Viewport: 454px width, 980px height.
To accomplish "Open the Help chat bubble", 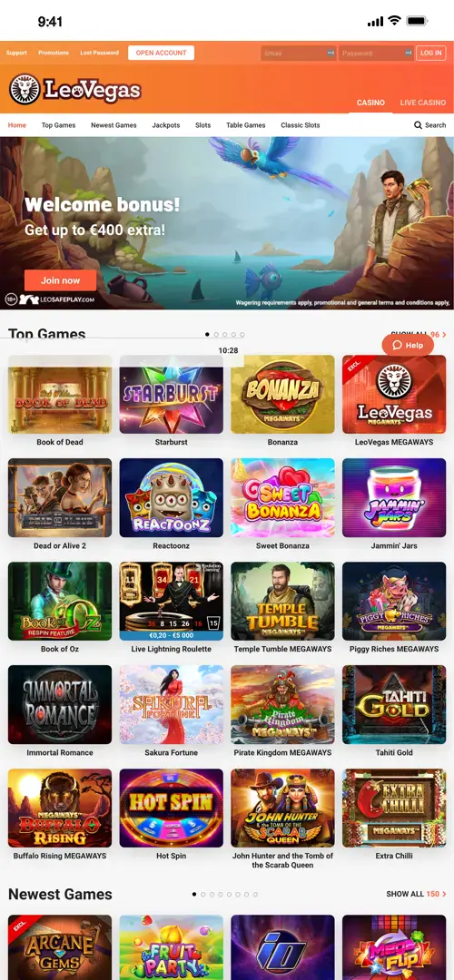I will point(408,345).
